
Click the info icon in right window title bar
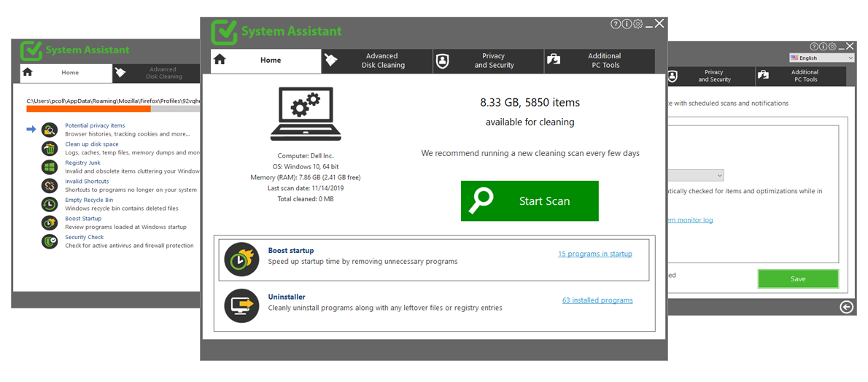(824, 47)
